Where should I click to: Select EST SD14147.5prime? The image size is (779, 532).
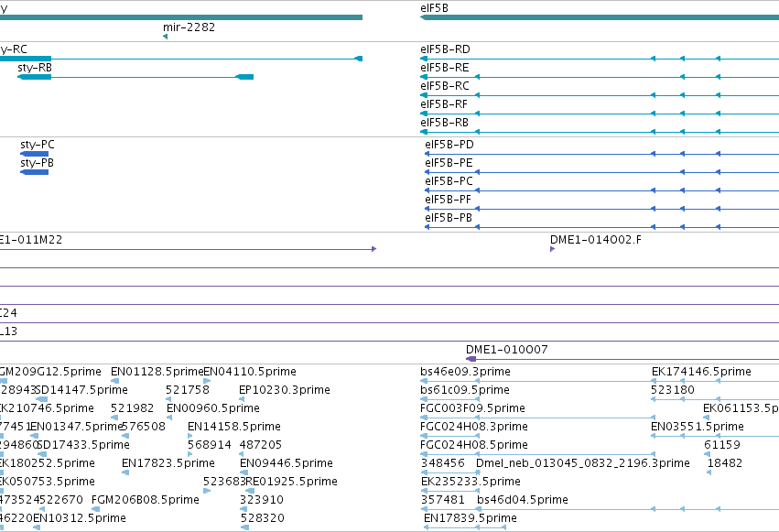pyautogui.click(x=81, y=390)
